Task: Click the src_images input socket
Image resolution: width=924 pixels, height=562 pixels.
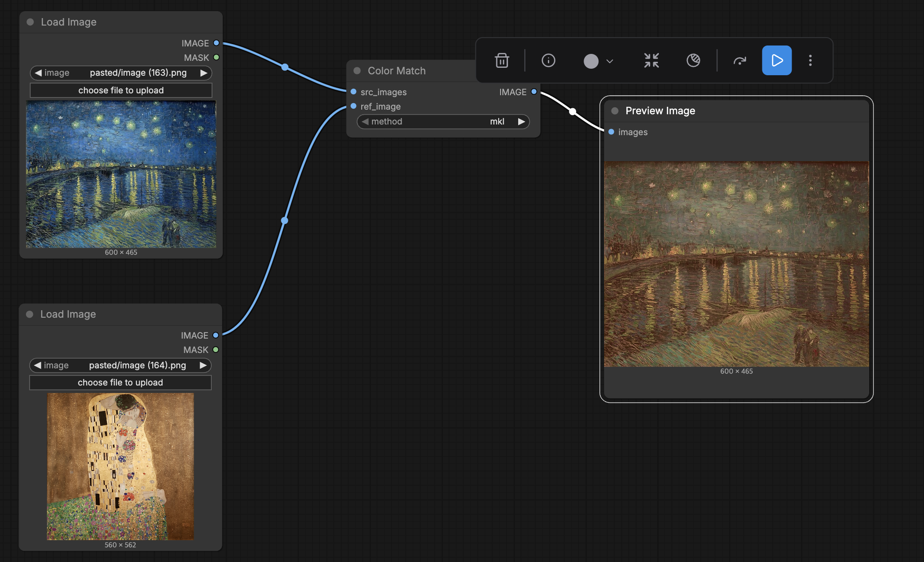Action: (x=353, y=91)
